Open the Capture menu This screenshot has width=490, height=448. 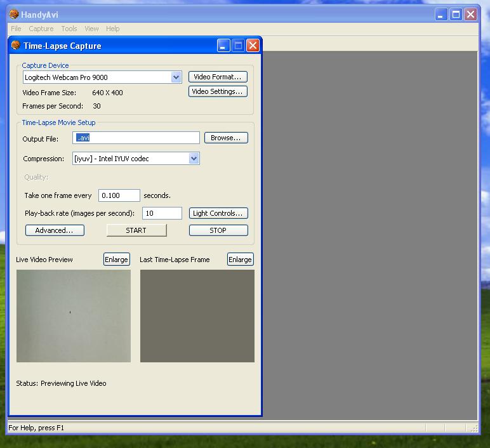[x=41, y=29]
